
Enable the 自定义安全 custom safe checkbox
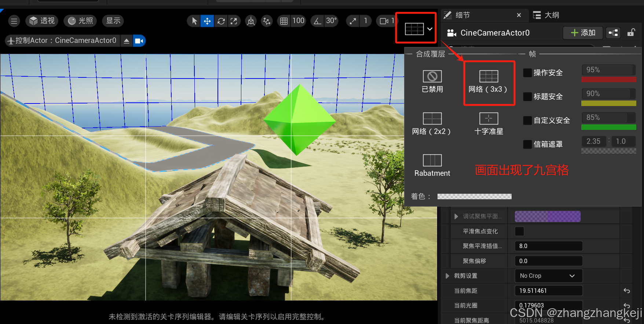point(527,120)
